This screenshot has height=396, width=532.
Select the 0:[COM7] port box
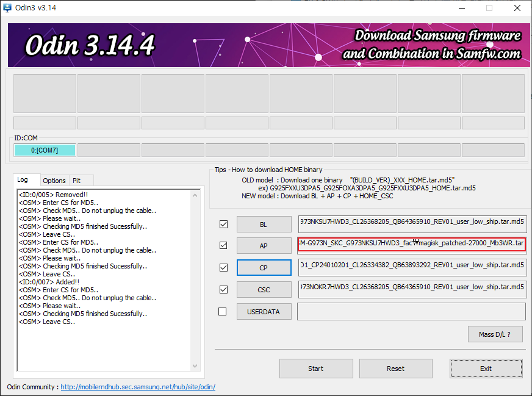45,150
